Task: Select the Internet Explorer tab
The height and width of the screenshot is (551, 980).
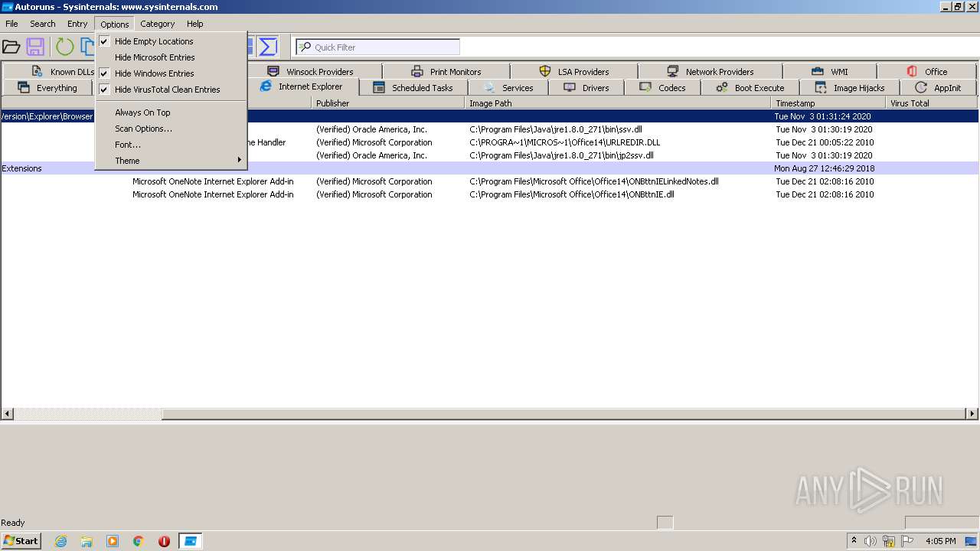Action: [302, 86]
